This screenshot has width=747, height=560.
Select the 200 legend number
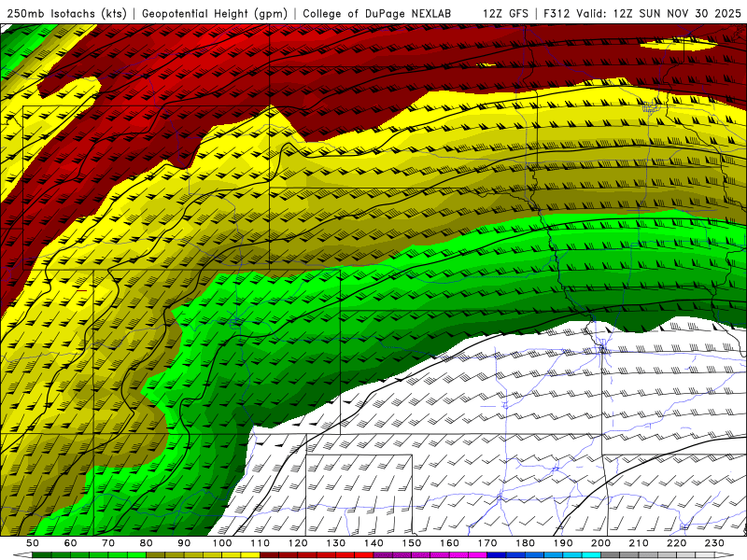click(600, 543)
